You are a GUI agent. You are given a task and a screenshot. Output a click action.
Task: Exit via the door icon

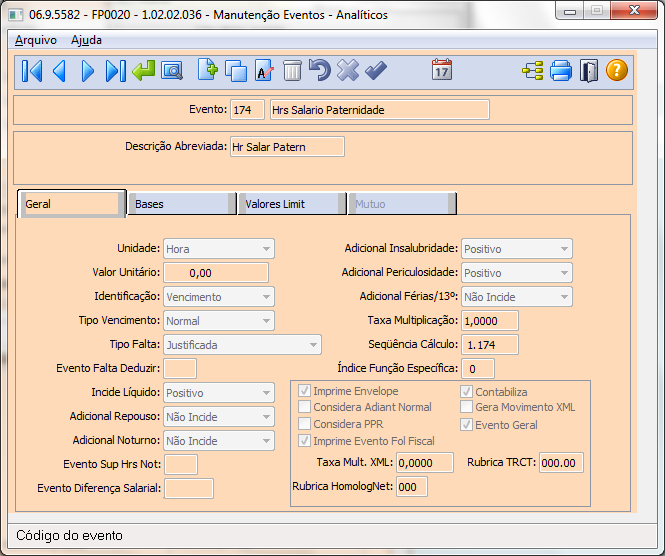[589, 70]
